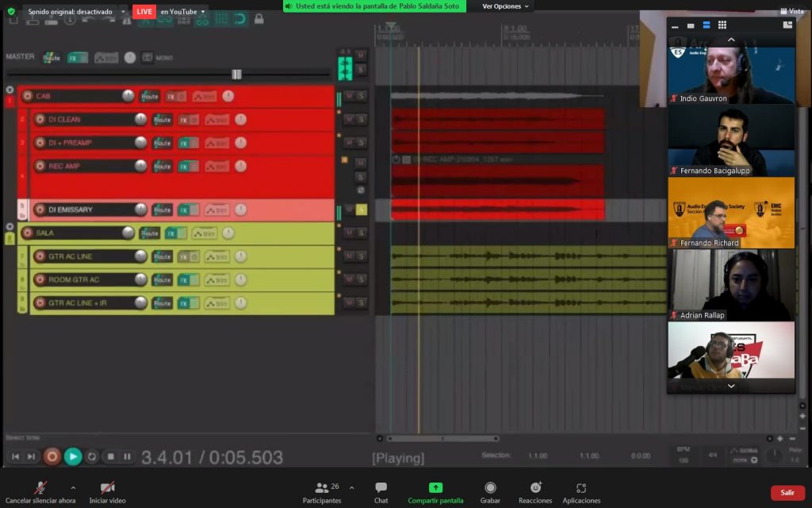Open Route settings for the SALA track
The image size is (812, 508).
(x=149, y=233)
